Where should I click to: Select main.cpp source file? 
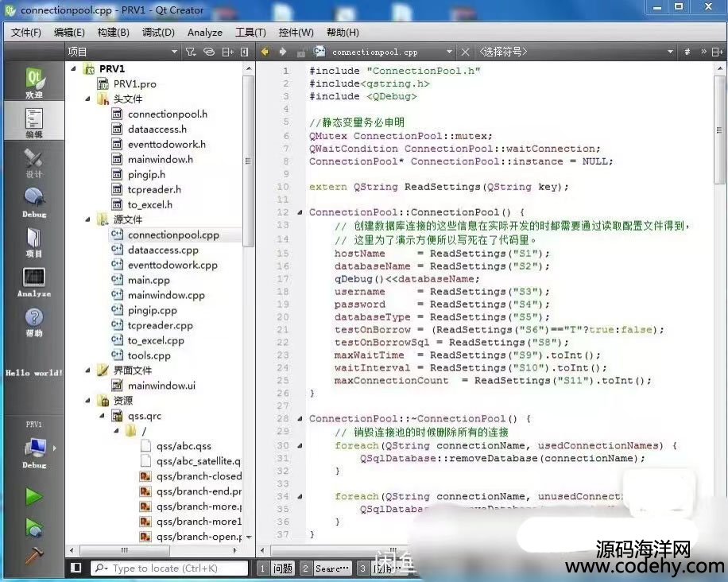coord(149,280)
